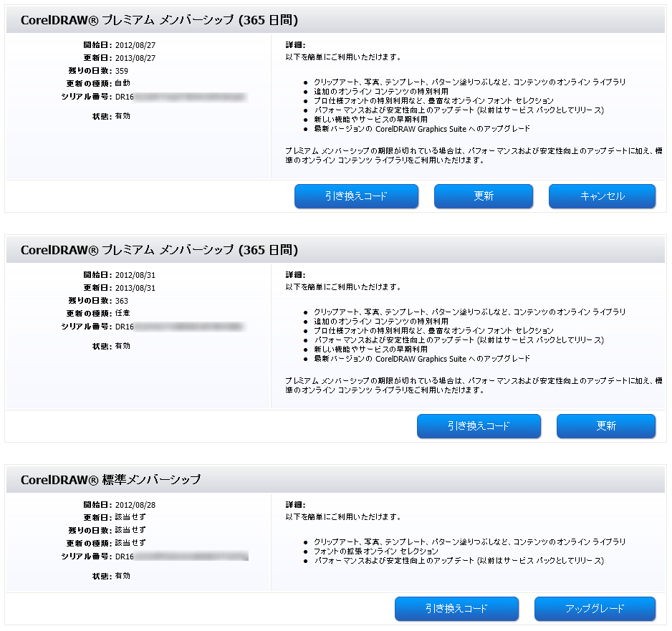Select the start date 2012/08/27
This screenshot has height=631, width=672.
point(135,45)
